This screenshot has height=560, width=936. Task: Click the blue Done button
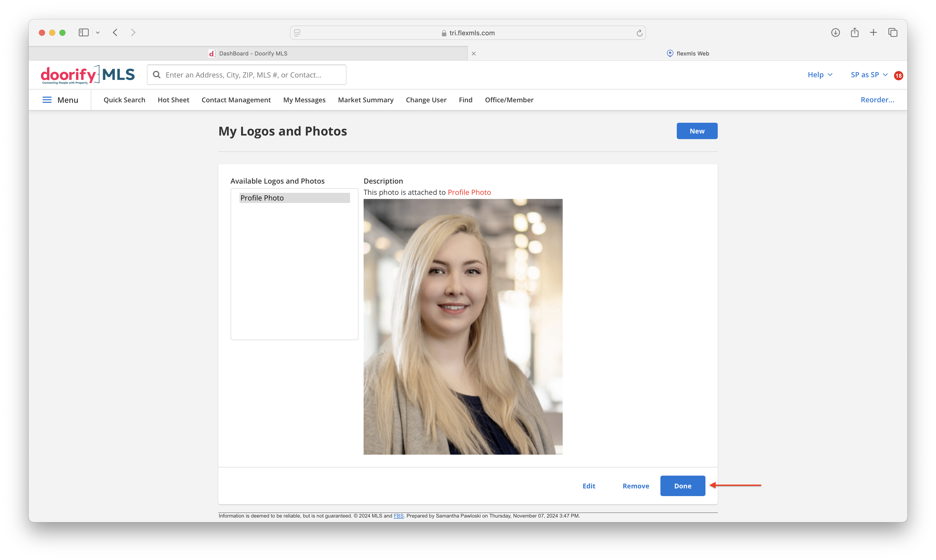tap(682, 486)
